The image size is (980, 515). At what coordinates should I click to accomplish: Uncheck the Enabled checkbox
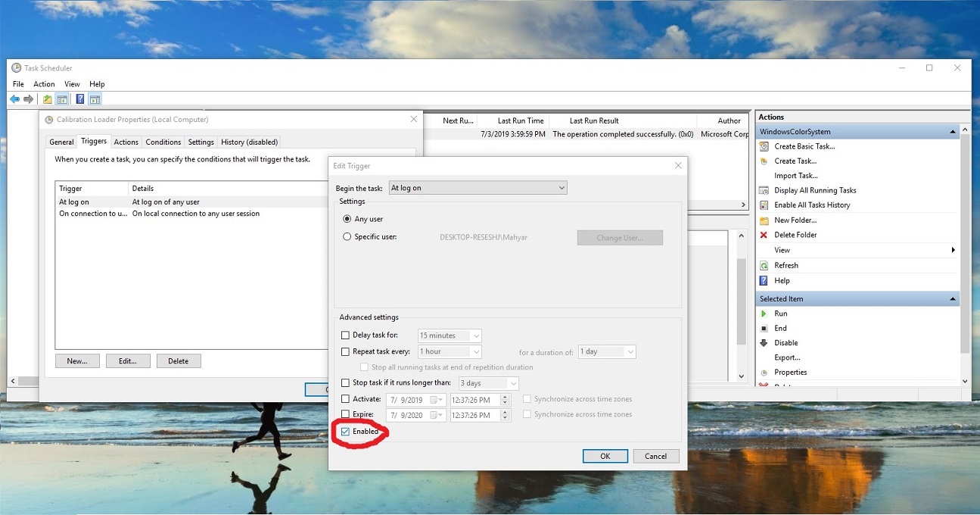pyautogui.click(x=346, y=432)
